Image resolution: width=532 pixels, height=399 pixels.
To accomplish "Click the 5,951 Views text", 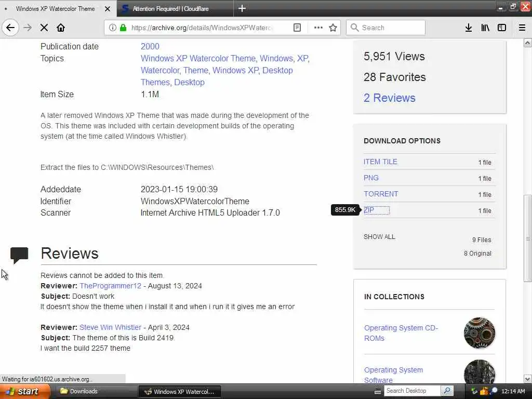I will tap(394, 56).
